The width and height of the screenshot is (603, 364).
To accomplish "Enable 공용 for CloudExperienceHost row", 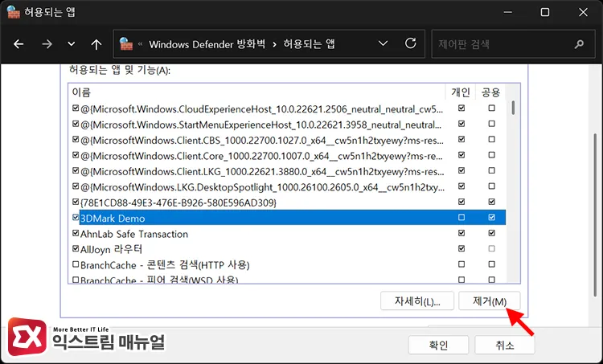I will click(x=491, y=108).
